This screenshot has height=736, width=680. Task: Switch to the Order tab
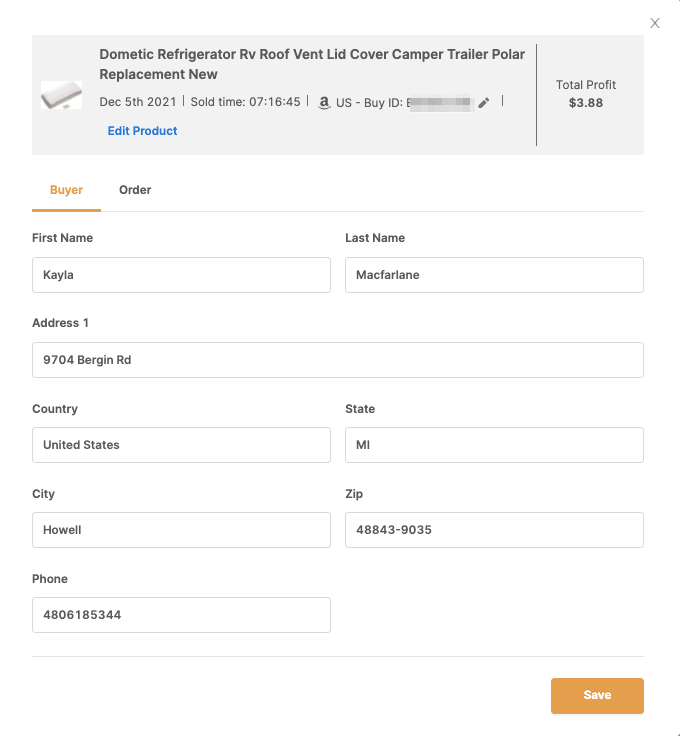[135, 190]
